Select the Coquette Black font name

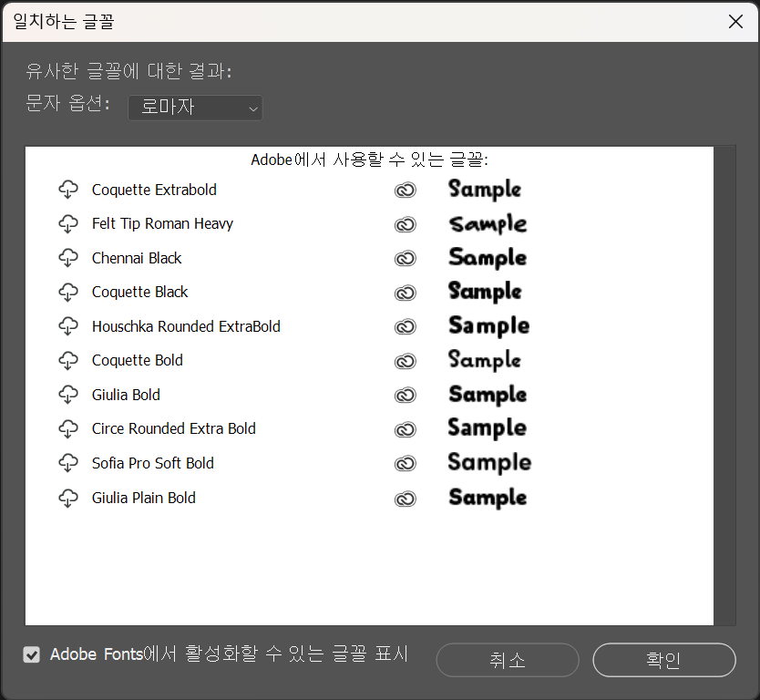(x=139, y=293)
